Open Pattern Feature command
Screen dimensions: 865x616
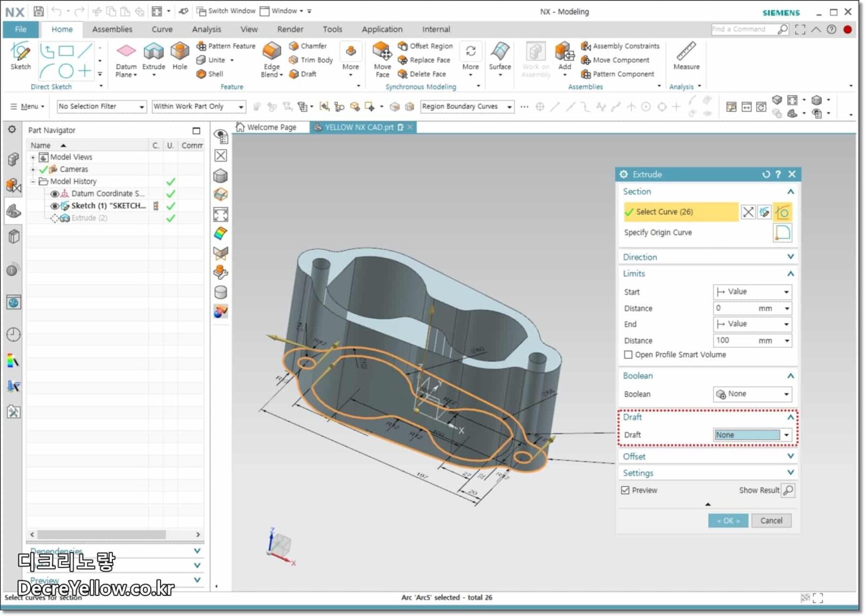[x=225, y=46]
